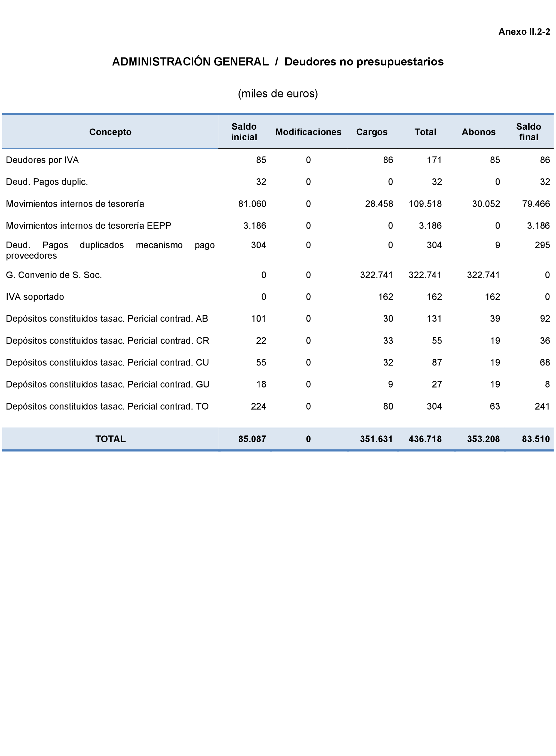Click Total value 87 in contrad. CU row

click(437, 362)
